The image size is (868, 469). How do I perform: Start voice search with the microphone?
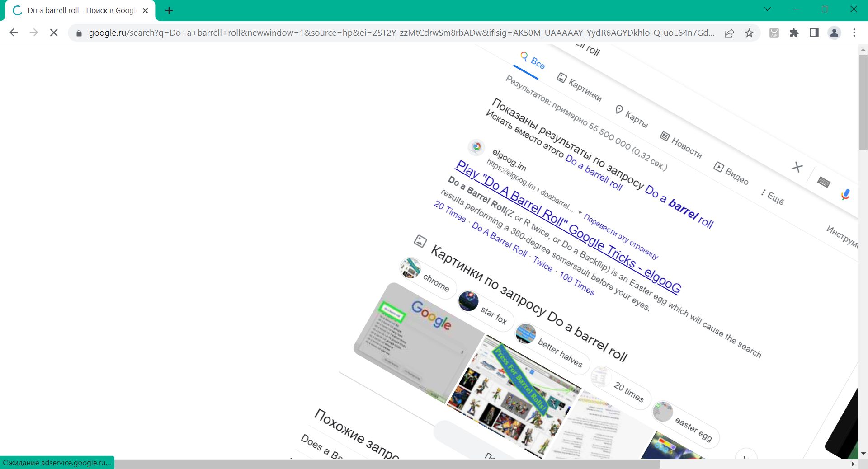(845, 194)
